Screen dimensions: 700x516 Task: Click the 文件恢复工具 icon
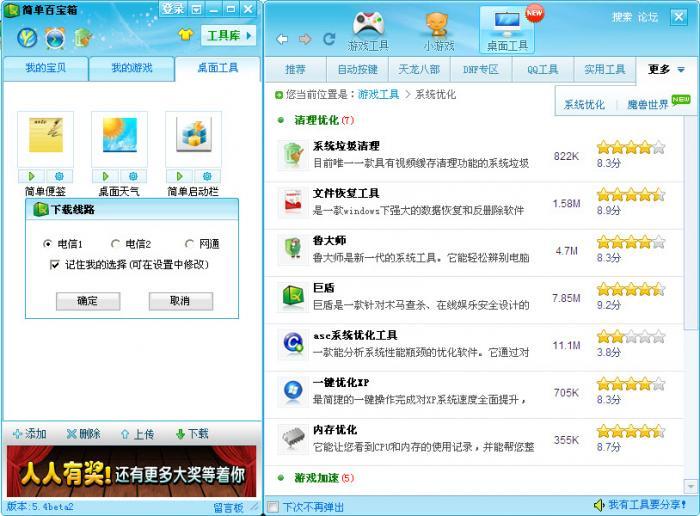(x=292, y=202)
